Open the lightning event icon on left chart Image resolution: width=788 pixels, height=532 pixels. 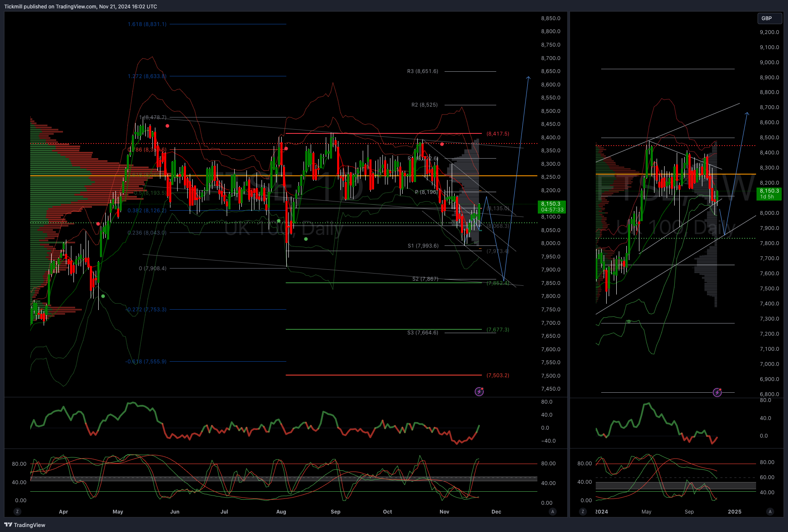(x=479, y=391)
